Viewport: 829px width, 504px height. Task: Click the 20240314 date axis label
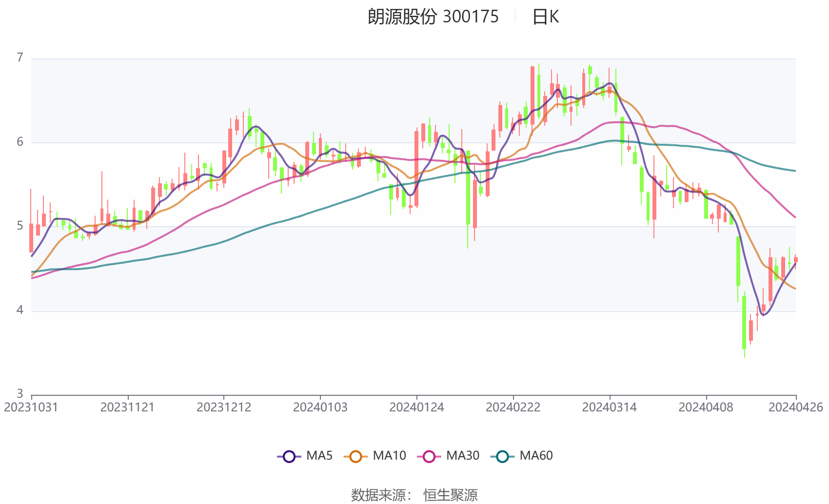(x=609, y=407)
